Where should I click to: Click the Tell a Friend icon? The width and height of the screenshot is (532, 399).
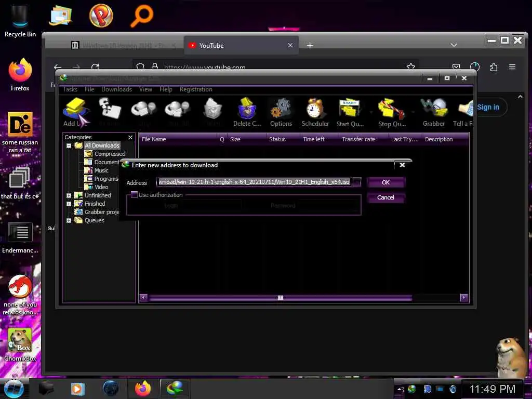tap(463, 112)
